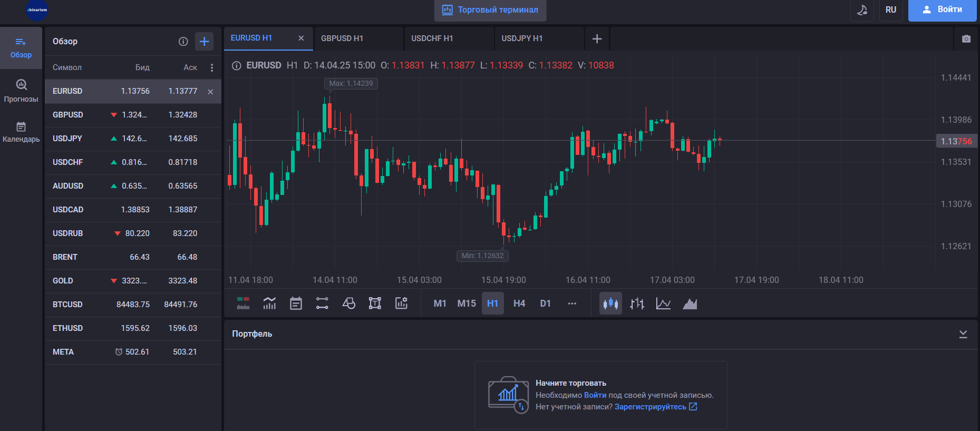Open the Прогнозы sidebar panel
Image resolution: width=980 pixels, height=431 pixels.
coord(21,91)
